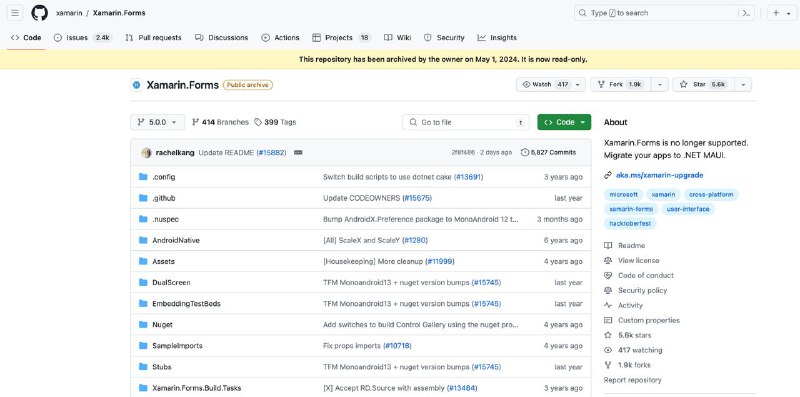Open the Xamarin.Forms.Build.Tasks folder
This screenshot has height=397, width=800.
196,388
